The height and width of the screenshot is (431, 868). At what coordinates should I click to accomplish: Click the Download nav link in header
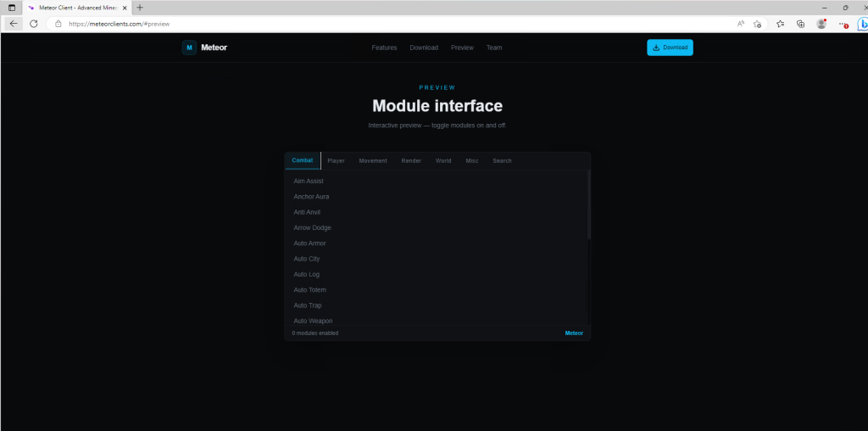click(x=424, y=48)
